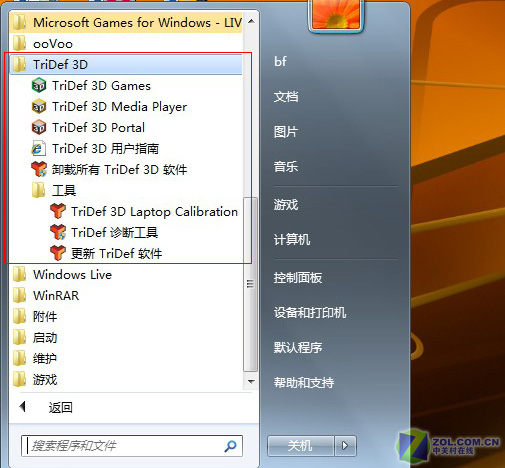The width and height of the screenshot is (505, 468).
Task: Expand the WinRAR folder label
Action: click(56, 296)
